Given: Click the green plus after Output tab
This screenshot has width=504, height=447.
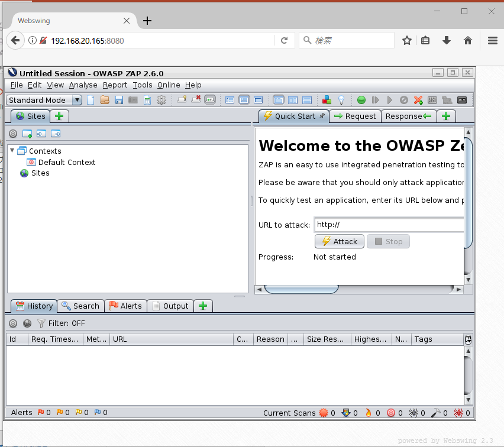Looking at the screenshot, I should click(203, 306).
